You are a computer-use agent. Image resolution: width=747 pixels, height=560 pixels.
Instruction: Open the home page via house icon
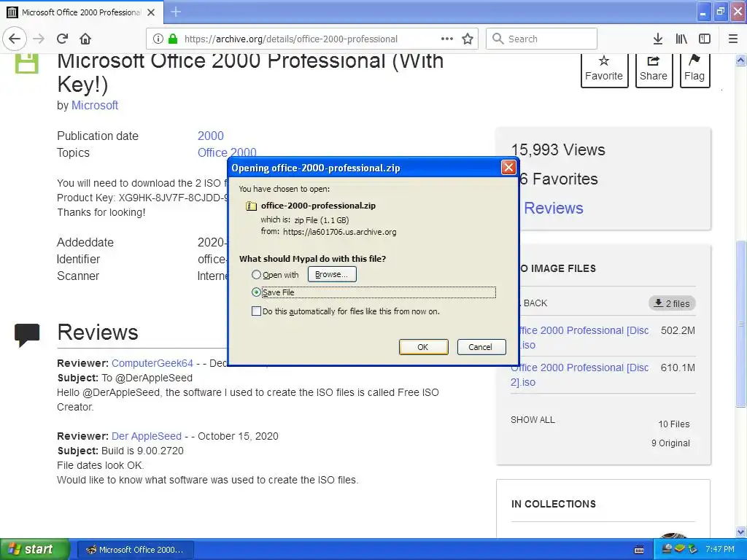point(85,39)
